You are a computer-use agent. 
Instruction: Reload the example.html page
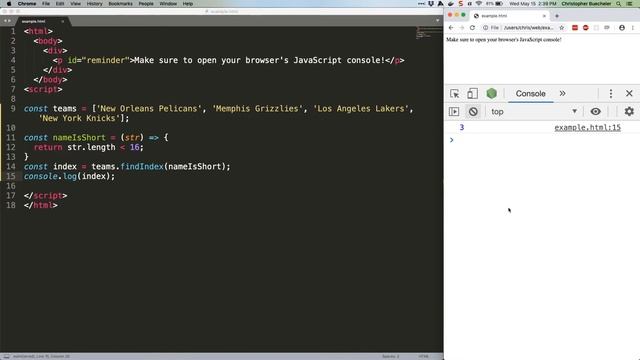pyautogui.click(x=472, y=28)
